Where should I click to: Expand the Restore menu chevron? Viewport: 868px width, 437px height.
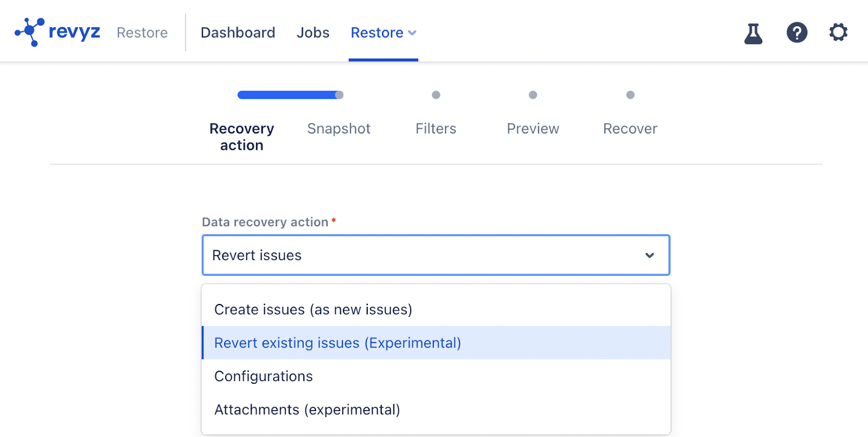(x=412, y=33)
